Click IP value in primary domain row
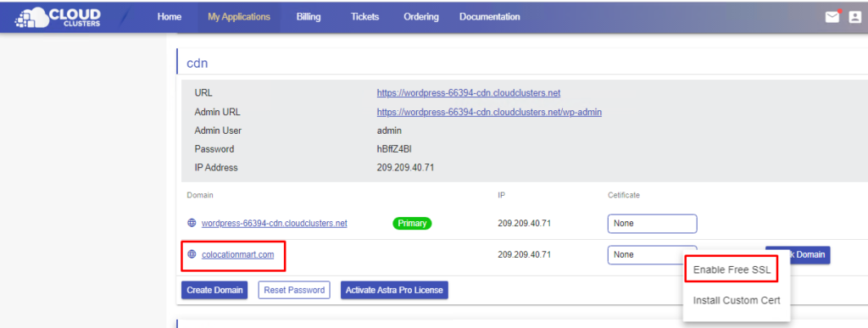868x328 pixels. [524, 224]
